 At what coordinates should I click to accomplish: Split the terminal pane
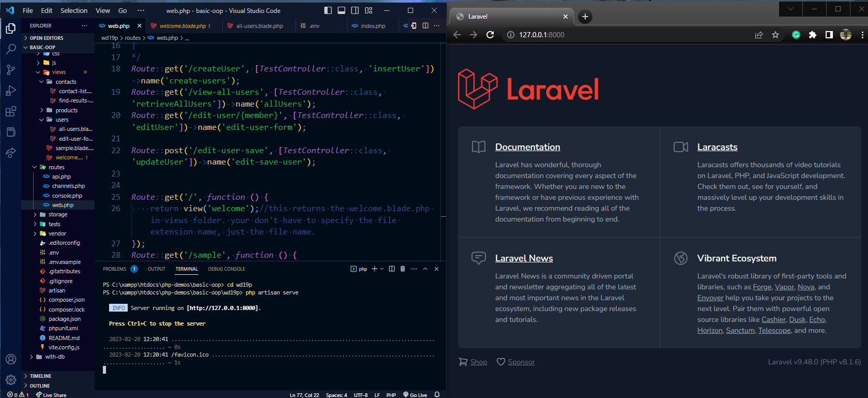coord(391,269)
